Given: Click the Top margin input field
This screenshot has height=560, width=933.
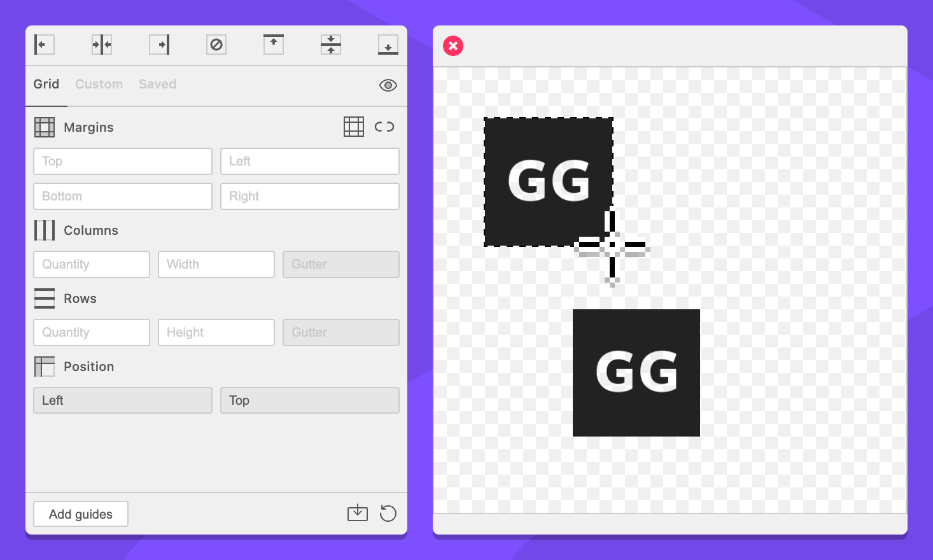Looking at the screenshot, I should (x=123, y=162).
